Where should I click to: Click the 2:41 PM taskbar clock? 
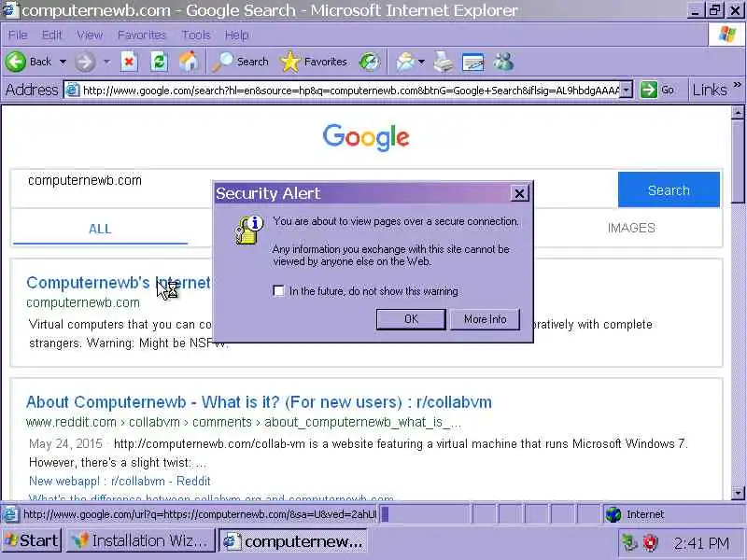point(701,543)
